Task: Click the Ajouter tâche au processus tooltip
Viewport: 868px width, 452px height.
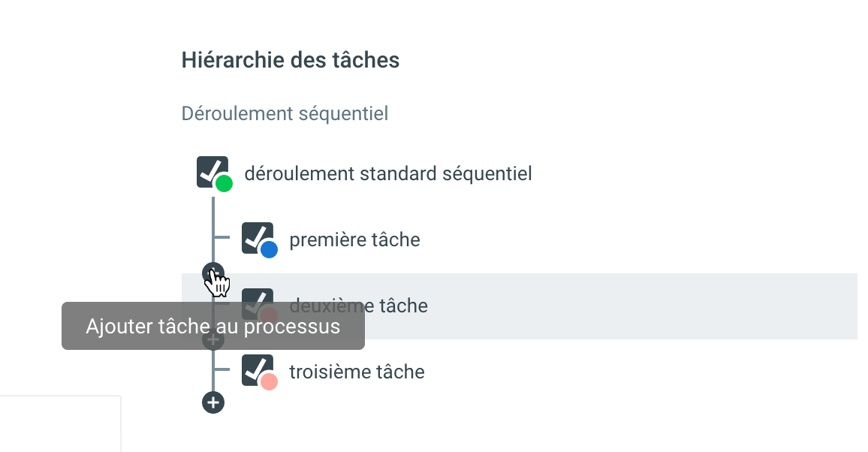Action: (212, 327)
